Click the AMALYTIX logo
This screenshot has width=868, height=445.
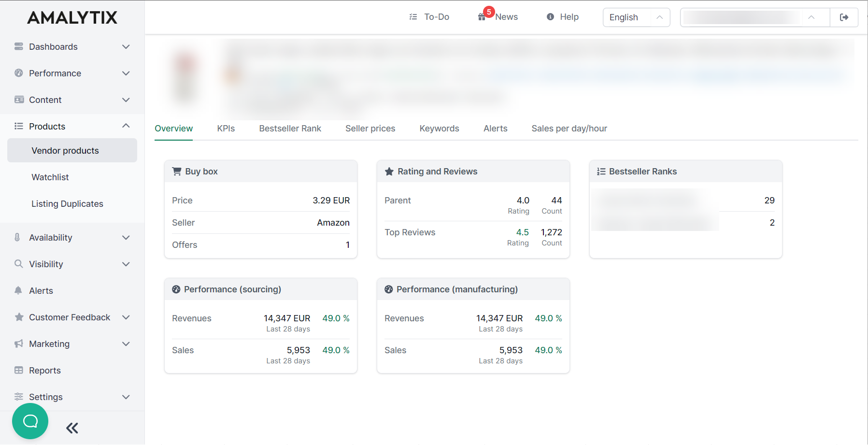(x=72, y=18)
